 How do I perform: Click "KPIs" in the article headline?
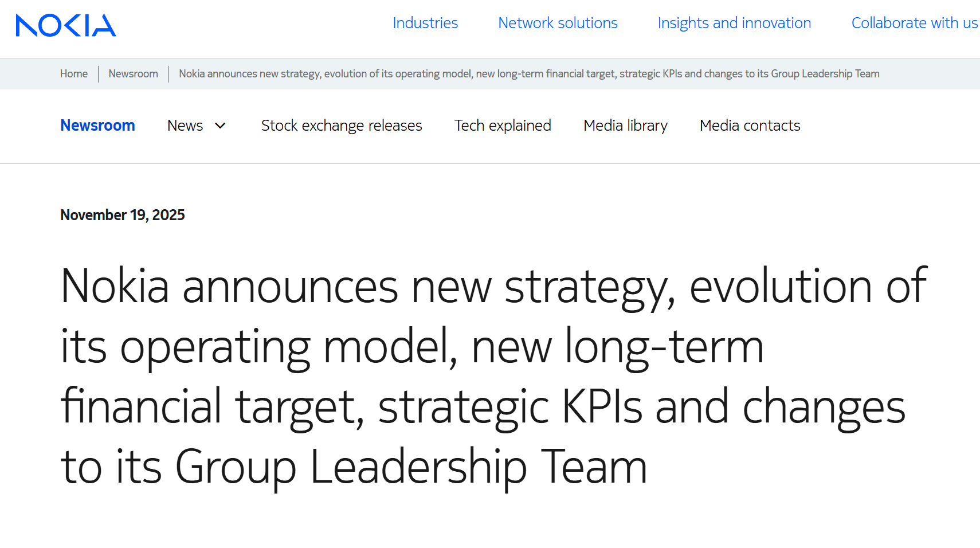[x=602, y=406]
